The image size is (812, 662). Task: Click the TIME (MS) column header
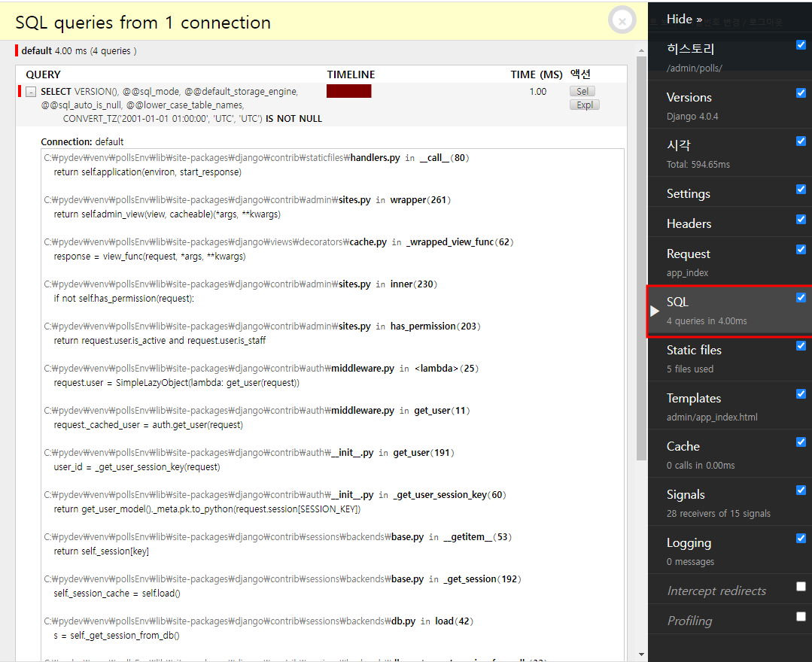tap(536, 74)
